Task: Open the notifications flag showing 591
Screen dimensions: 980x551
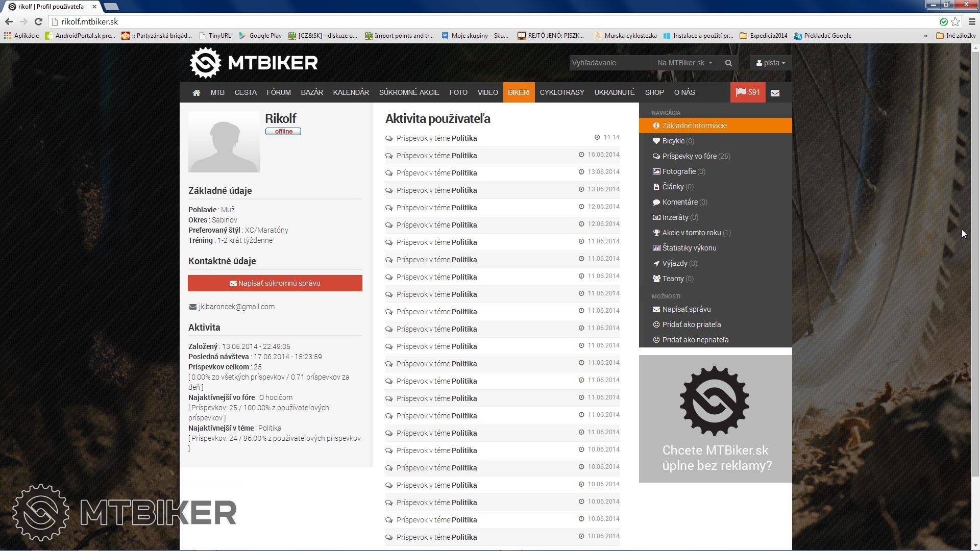Action: click(748, 92)
